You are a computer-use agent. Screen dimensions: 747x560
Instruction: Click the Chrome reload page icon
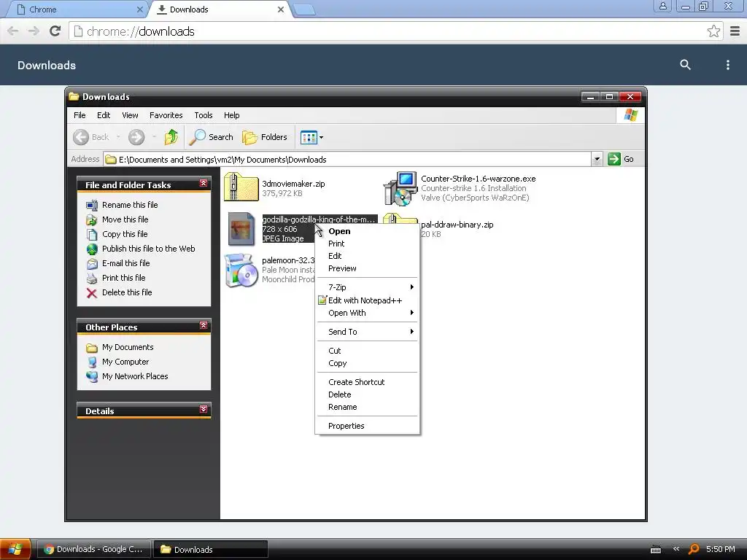pyautogui.click(x=55, y=31)
